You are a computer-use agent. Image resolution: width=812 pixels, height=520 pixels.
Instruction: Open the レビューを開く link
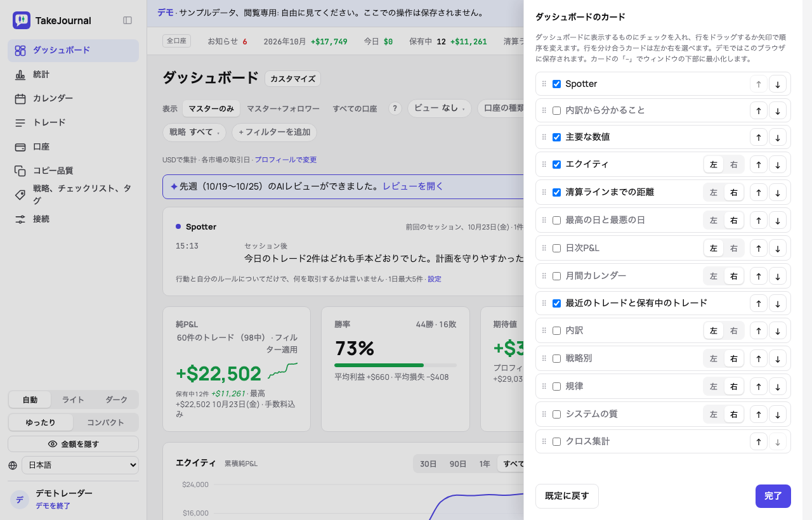coord(413,186)
